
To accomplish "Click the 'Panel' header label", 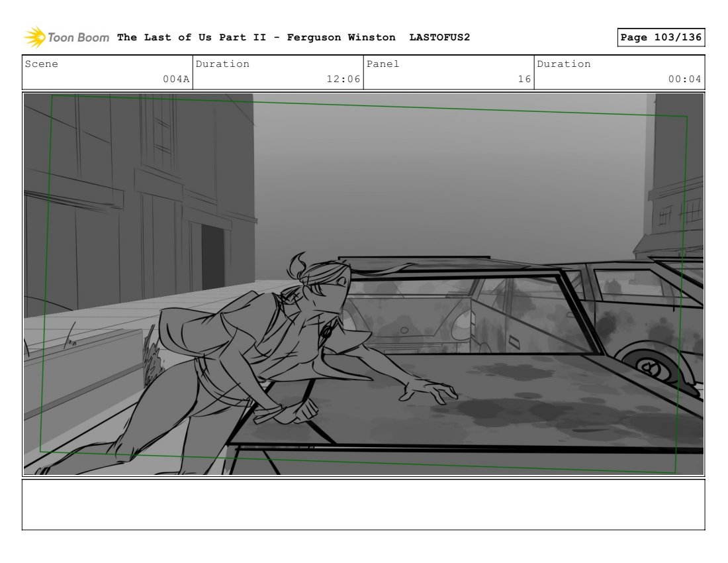I will 383,64.
